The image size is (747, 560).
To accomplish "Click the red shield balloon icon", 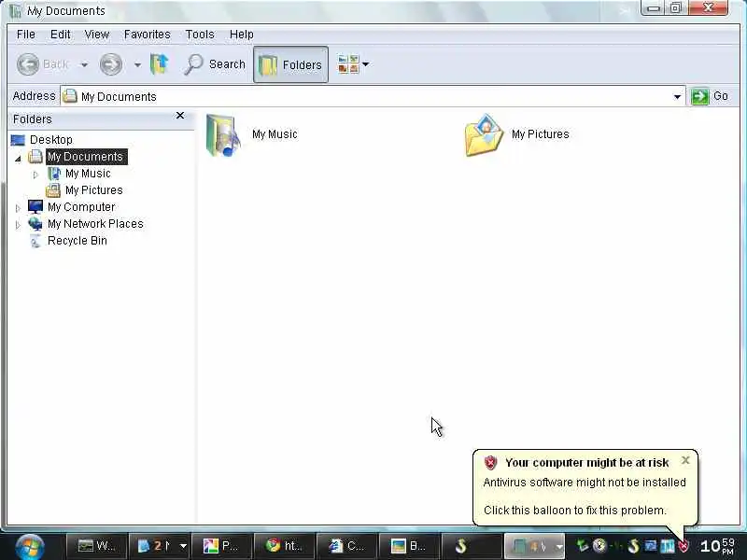I will [491, 462].
